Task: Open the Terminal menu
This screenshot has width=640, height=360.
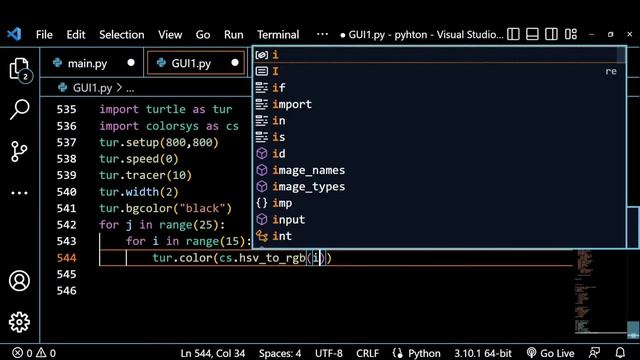Action: (x=278, y=35)
